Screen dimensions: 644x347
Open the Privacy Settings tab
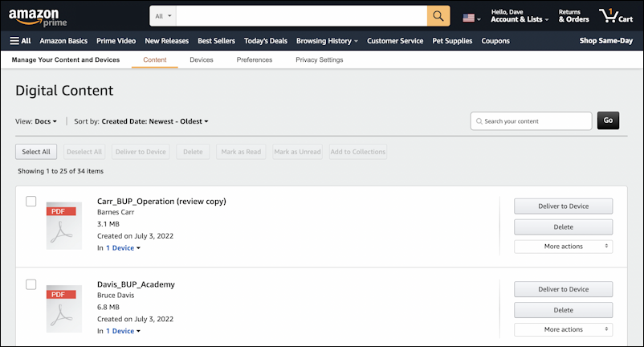[319, 59]
